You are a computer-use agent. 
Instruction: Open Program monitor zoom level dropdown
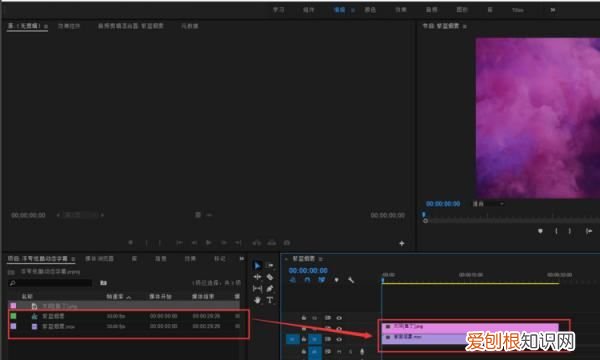pyautogui.click(x=489, y=204)
